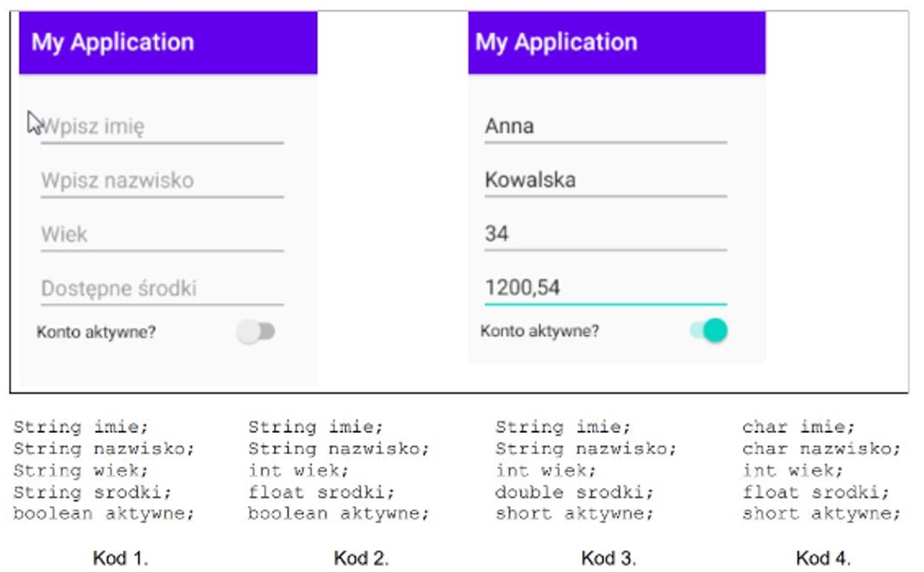Click the left 'My Application' title bar
The image size is (924, 572).
(168, 43)
